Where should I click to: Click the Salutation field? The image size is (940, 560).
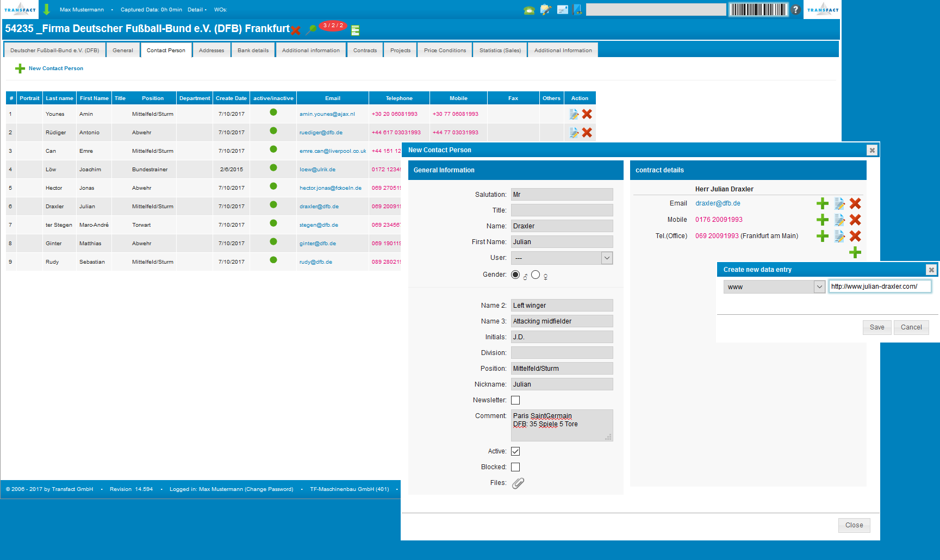[562, 195]
